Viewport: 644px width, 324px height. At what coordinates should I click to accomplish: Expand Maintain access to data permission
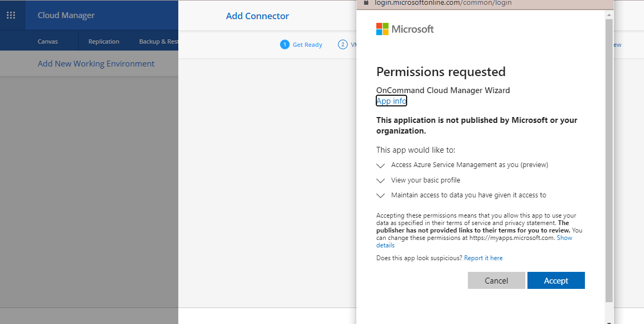tap(381, 195)
